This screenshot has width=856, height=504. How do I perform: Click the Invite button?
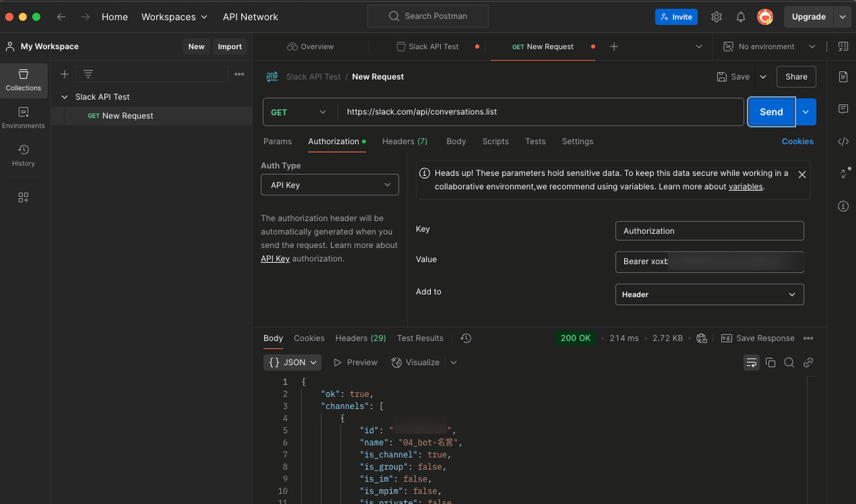[676, 16]
